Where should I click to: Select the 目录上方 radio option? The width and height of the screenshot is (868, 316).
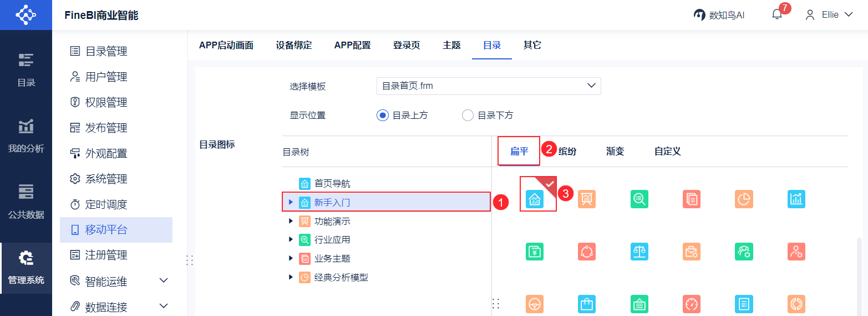382,116
